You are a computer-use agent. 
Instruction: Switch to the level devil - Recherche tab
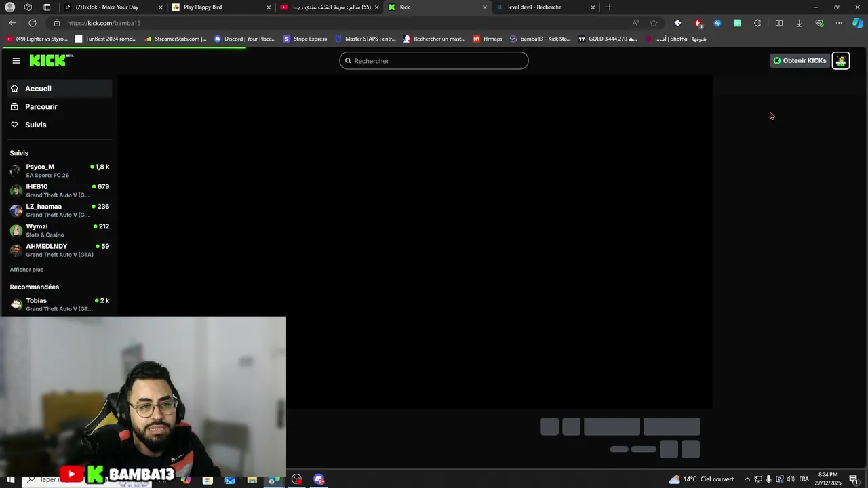pyautogui.click(x=545, y=7)
